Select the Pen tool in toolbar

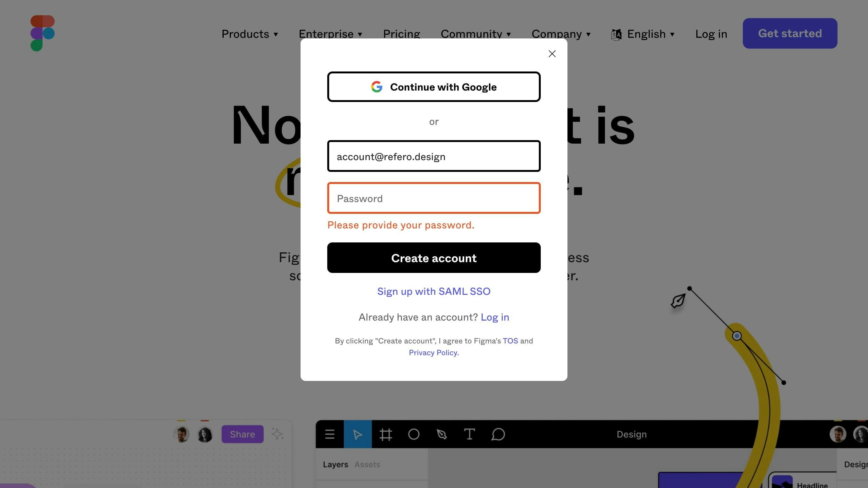point(442,434)
